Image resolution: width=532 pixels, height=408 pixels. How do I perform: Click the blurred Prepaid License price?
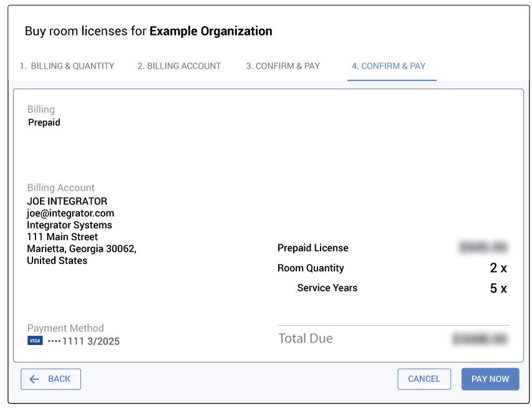pyautogui.click(x=483, y=248)
